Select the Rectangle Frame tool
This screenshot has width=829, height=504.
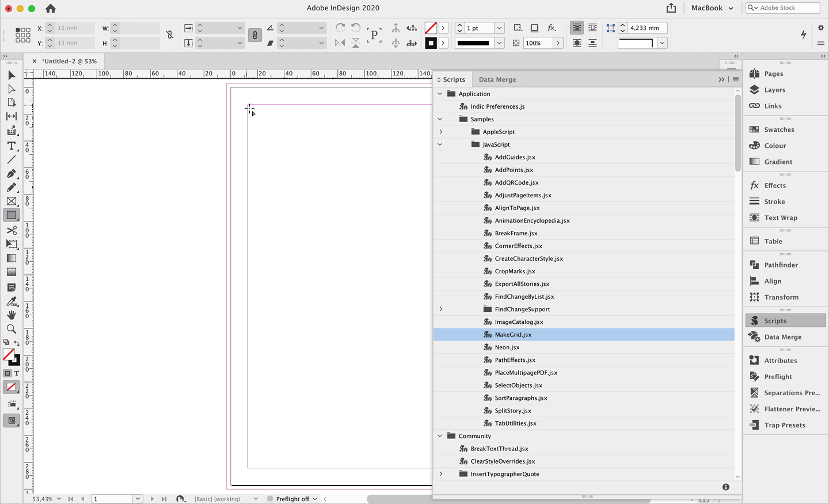coord(12,201)
